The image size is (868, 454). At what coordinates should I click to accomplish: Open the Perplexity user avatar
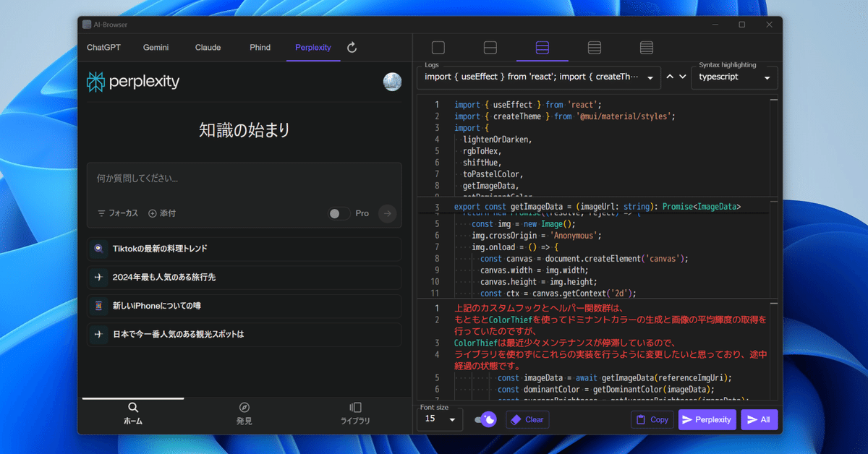[x=392, y=82]
